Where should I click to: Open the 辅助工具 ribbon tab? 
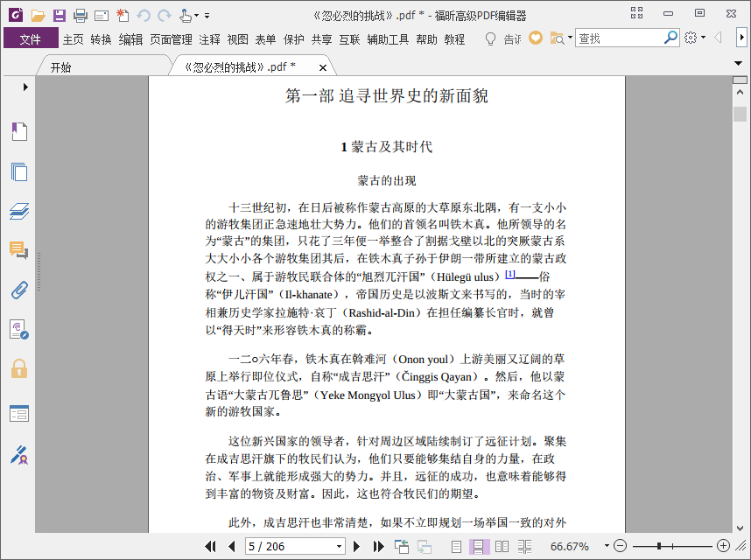coord(388,39)
